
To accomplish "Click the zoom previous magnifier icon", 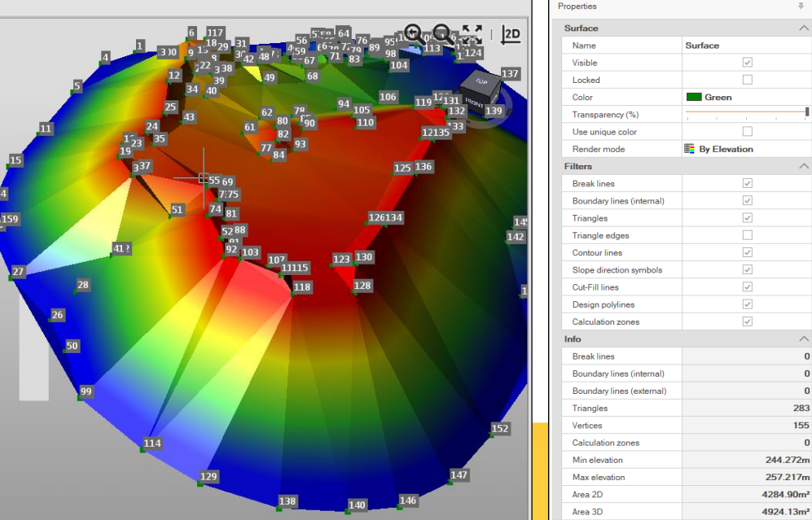I will coord(415,35).
